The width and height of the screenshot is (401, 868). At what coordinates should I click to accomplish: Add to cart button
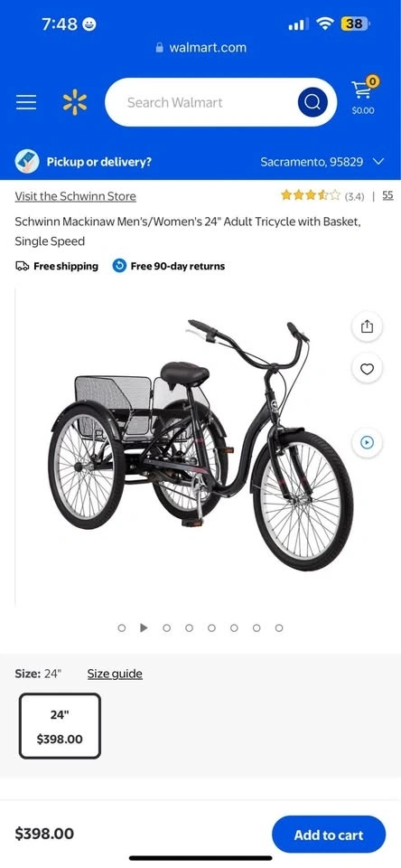(x=329, y=835)
